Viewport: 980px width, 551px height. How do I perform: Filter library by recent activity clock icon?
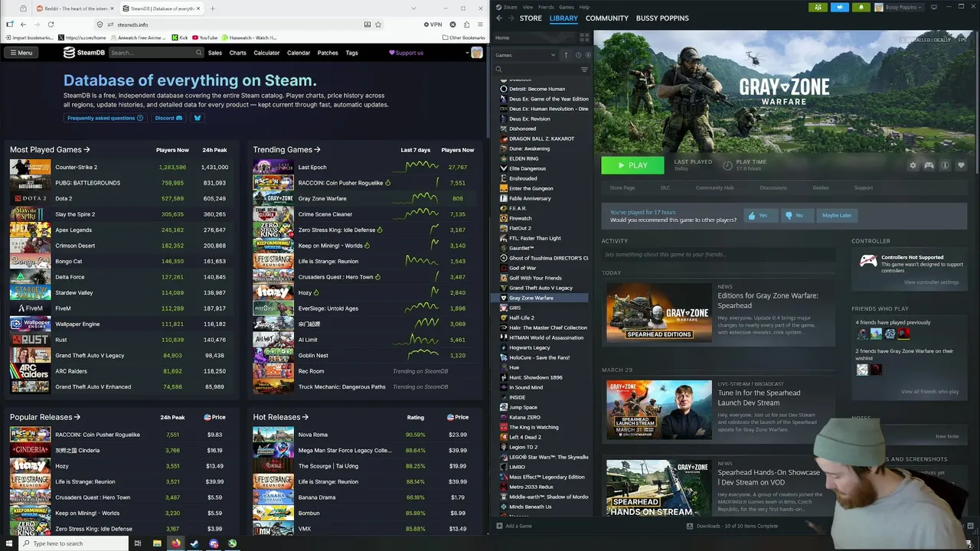[578, 55]
